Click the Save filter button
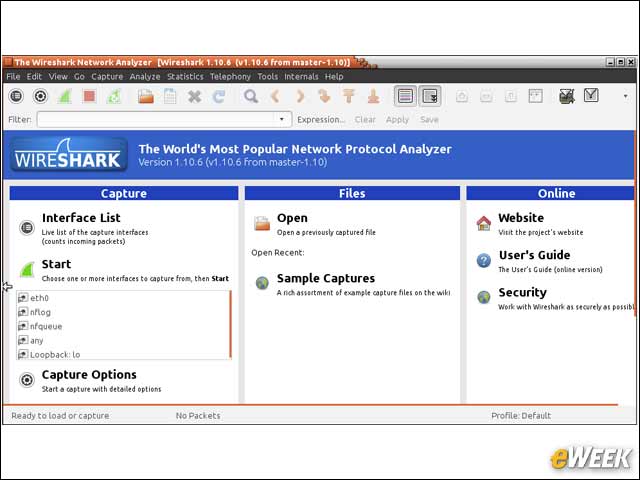The image size is (640, 480). tap(429, 120)
